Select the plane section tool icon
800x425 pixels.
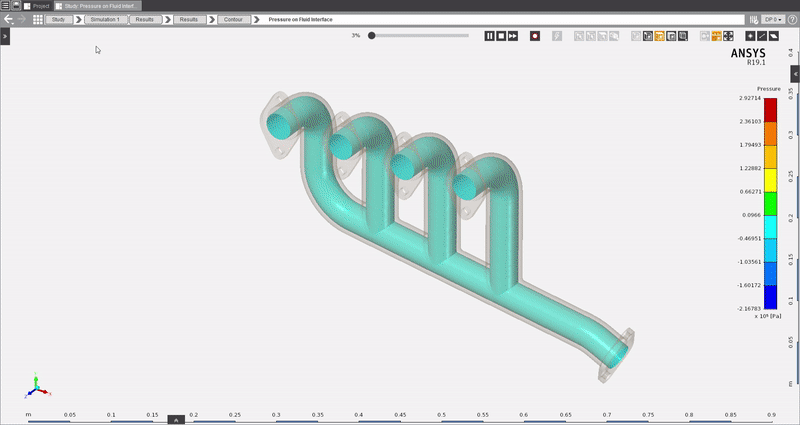point(773,36)
